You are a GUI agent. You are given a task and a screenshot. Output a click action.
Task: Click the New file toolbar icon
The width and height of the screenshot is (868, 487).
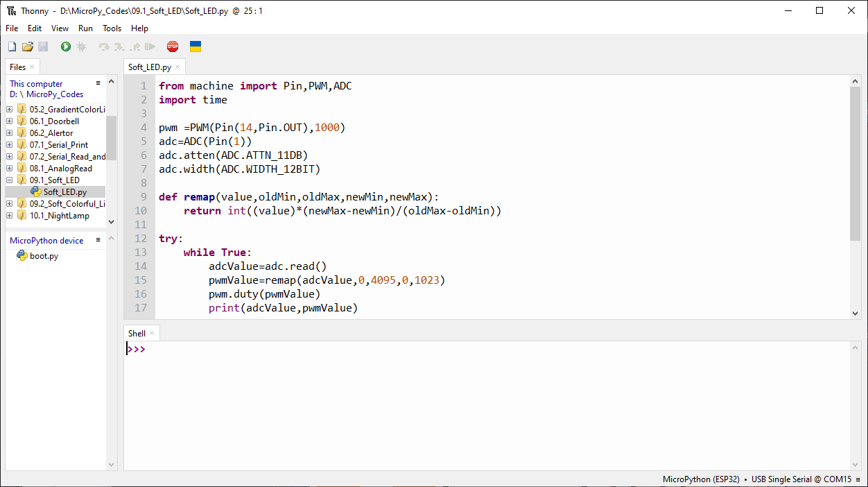[12, 46]
